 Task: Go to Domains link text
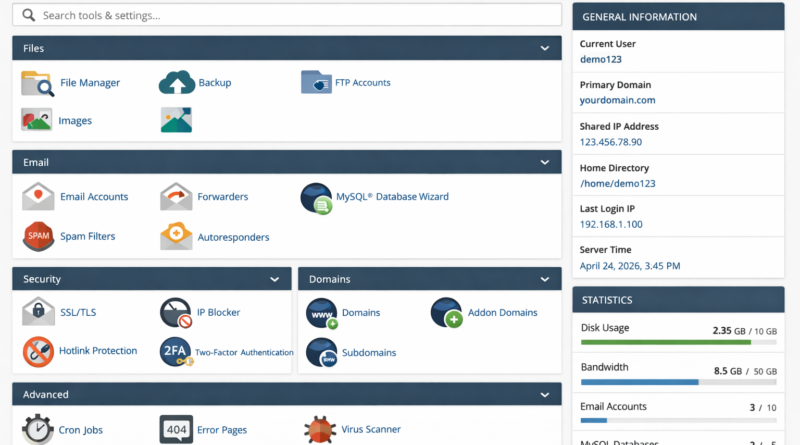coord(361,312)
